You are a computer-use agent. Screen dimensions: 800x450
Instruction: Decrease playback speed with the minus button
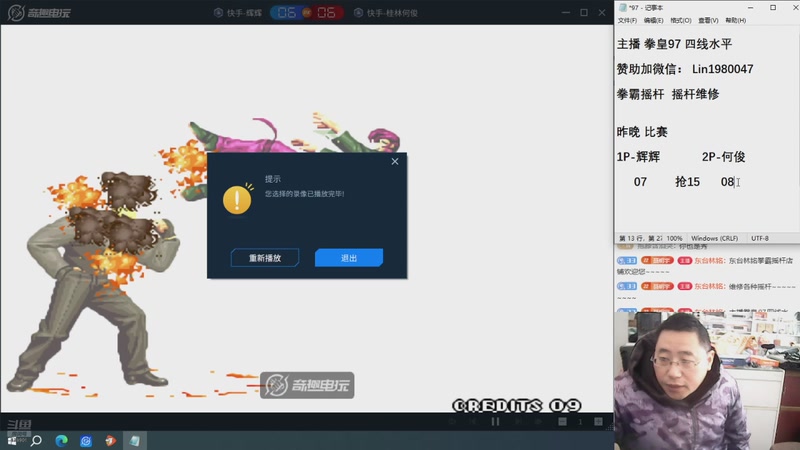coord(562,421)
